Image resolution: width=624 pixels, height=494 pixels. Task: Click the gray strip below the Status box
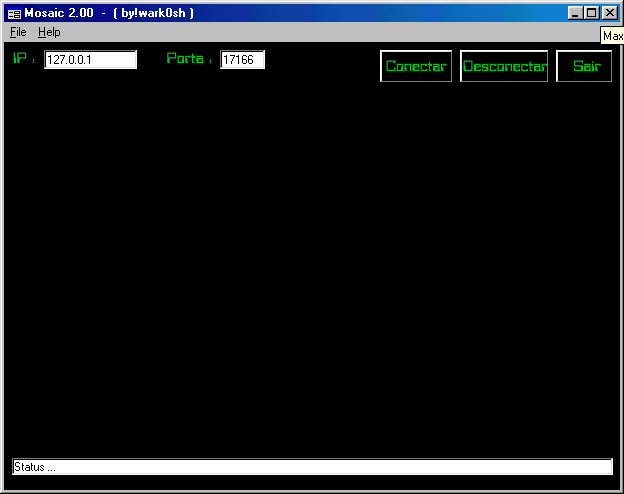tap(311, 485)
